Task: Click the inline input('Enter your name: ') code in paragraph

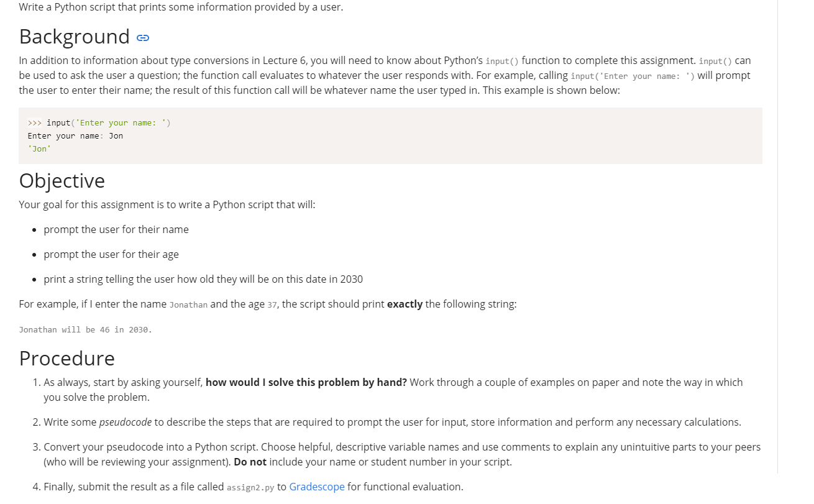Action: [x=633, y=76]
